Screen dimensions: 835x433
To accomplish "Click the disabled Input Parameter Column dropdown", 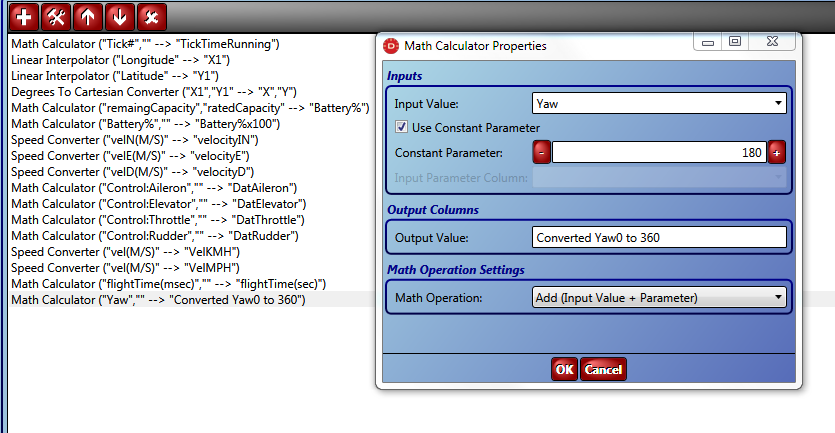I will pos(659,177).
